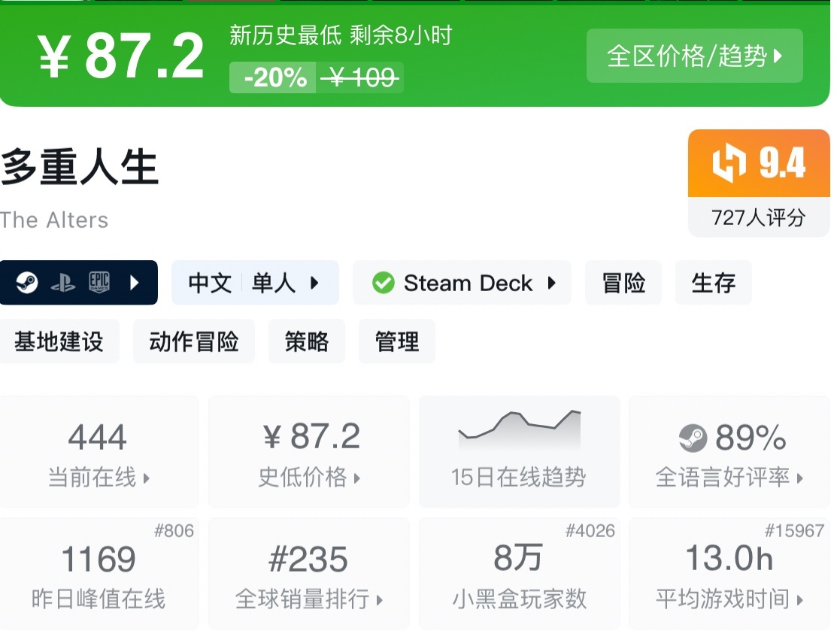This screenshot has height=634, width=840.
Task: Select the 生存 tag
Action: [713, 283]
